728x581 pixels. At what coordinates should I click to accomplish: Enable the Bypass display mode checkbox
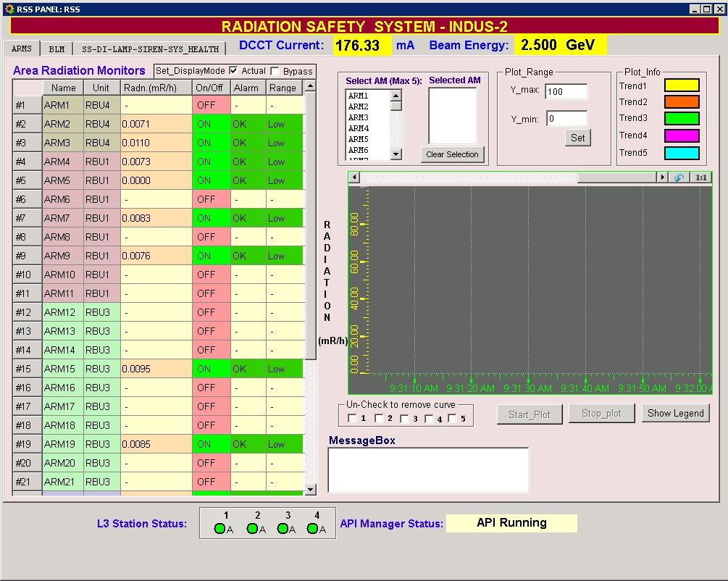pos(275,70)
